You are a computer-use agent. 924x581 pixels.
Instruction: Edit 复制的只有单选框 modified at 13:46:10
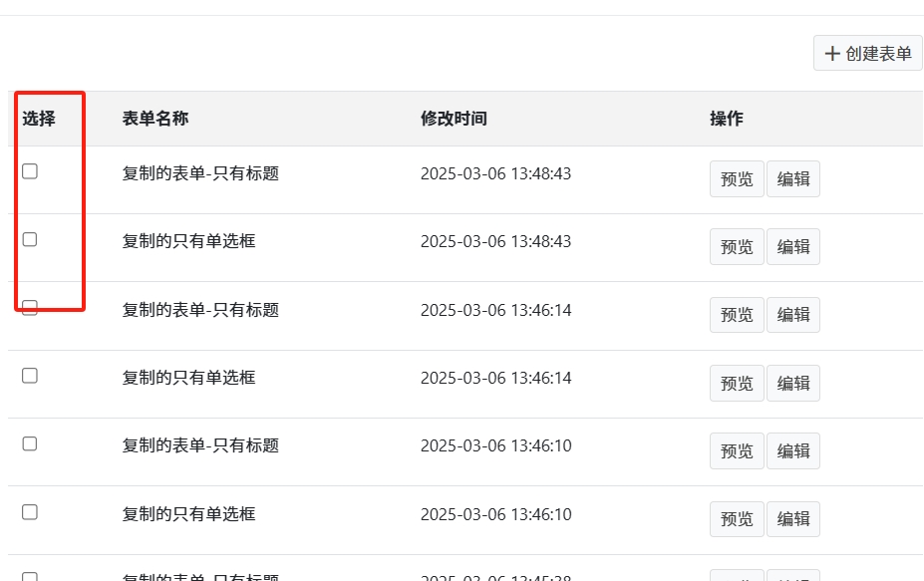coord(793,519)
